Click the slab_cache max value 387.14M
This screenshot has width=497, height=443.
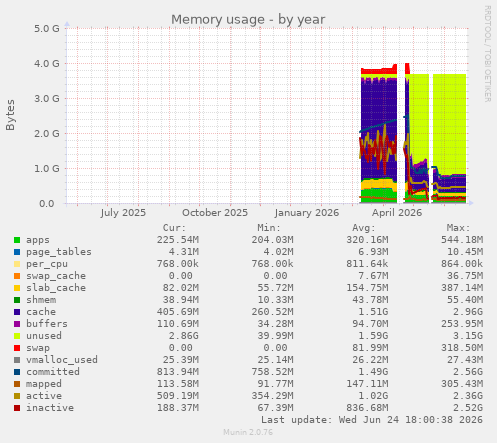point(462,288)
